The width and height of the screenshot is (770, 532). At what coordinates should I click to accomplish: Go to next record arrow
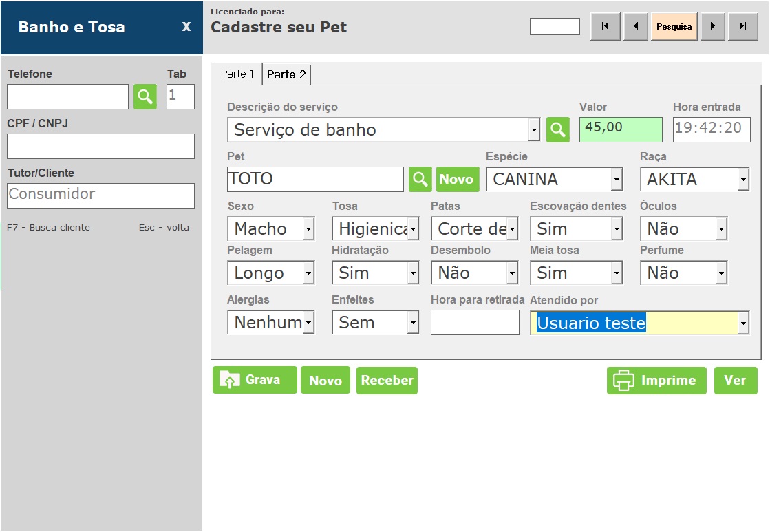tap(713, 27)
